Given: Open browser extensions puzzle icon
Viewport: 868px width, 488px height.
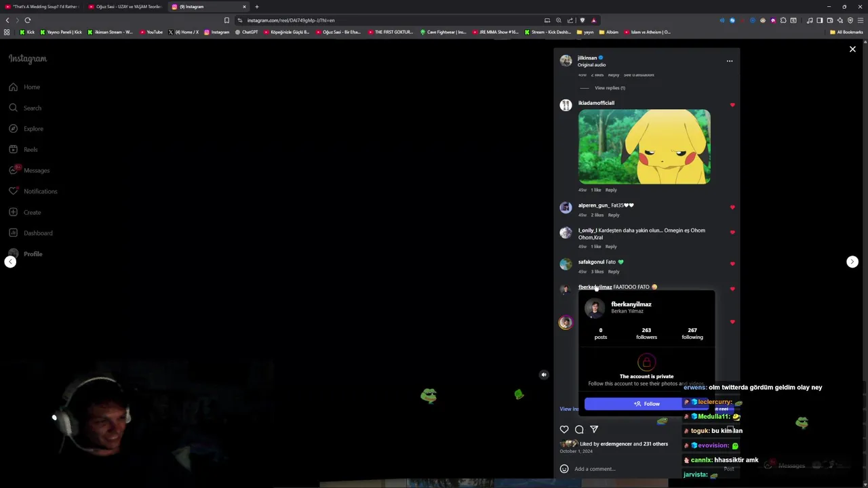Looking at the screenshot, I should coord(783,20).
